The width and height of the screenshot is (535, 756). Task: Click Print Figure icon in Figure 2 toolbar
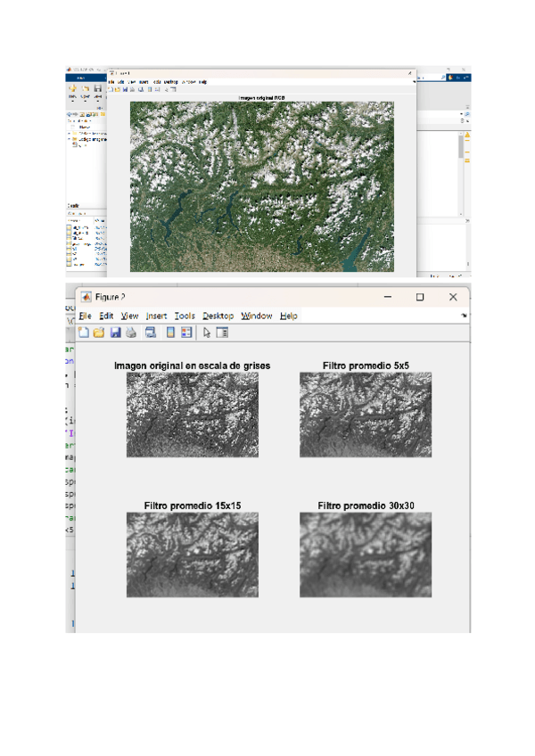[130, 333]
